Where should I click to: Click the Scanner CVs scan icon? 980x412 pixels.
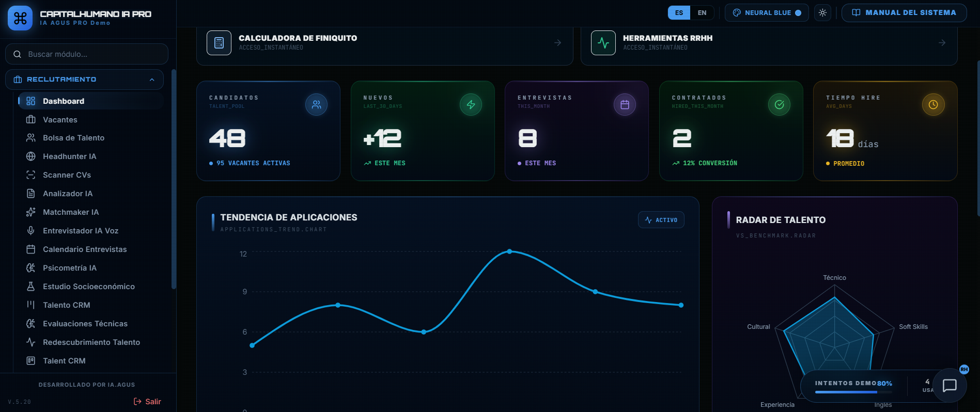tap(31, 175)
